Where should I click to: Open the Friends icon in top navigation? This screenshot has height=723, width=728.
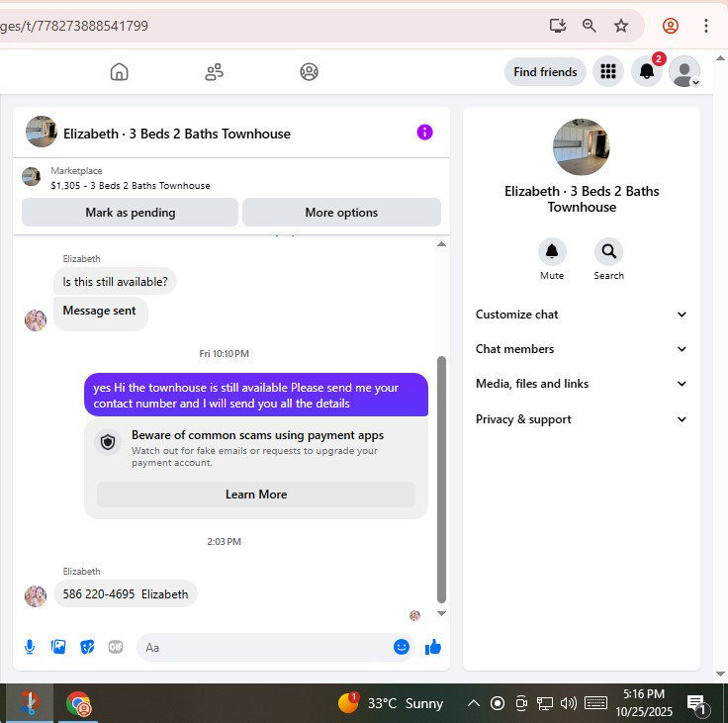[214, 72]
